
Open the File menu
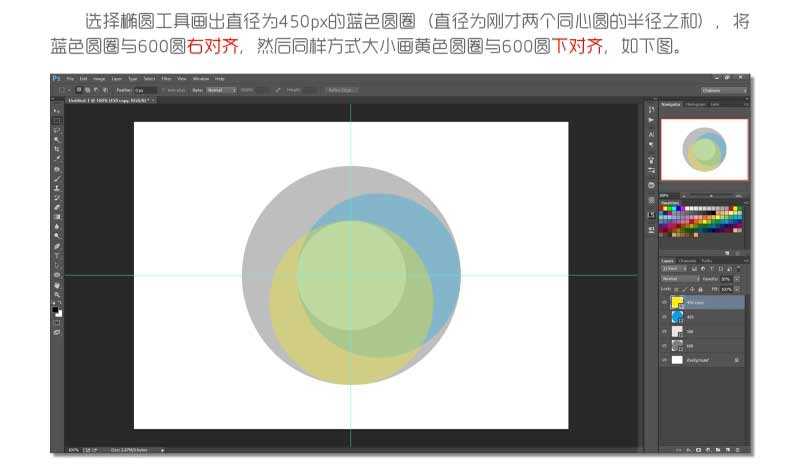point(71,78)
